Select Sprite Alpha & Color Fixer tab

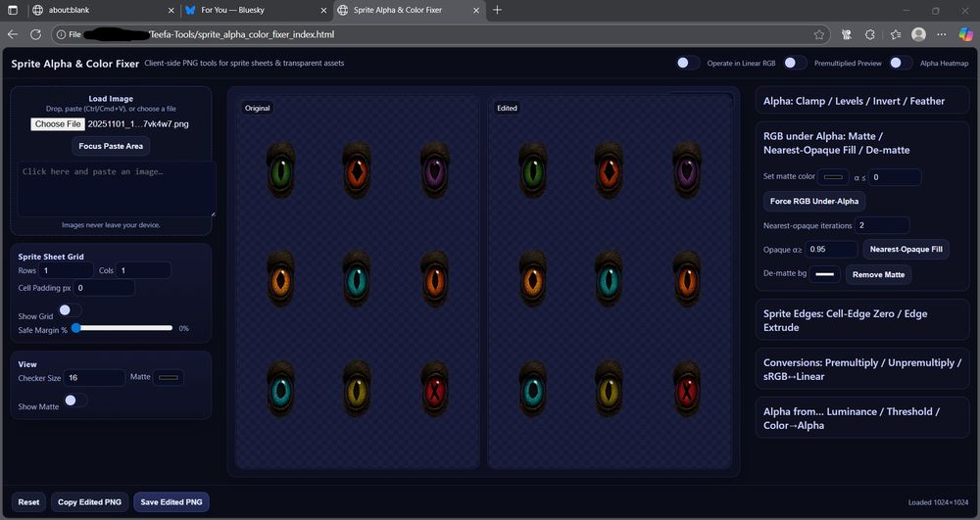point(409,11)
